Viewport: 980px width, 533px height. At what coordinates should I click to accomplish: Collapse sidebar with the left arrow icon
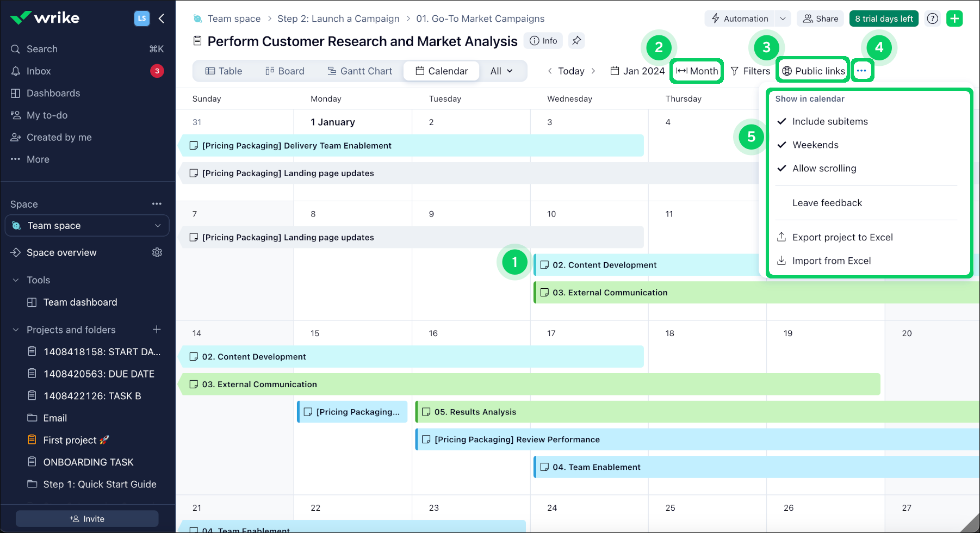coord(162,18)
